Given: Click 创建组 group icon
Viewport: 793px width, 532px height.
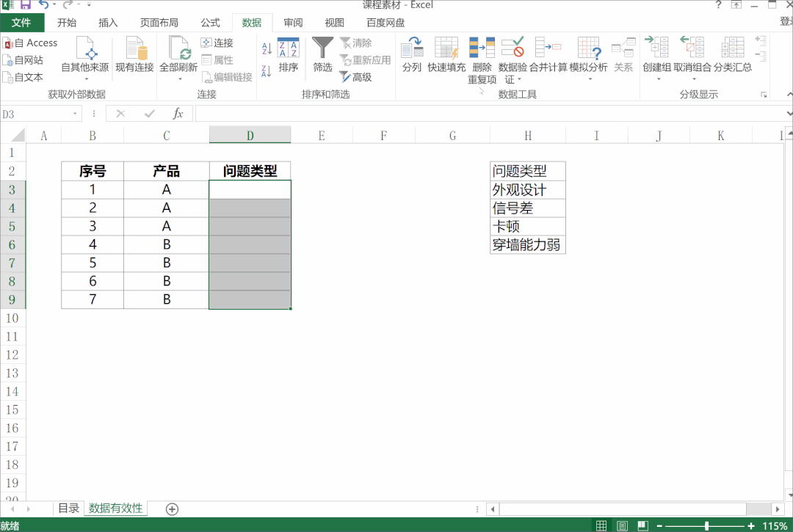Looking at the screenshot, I should 657,48.
